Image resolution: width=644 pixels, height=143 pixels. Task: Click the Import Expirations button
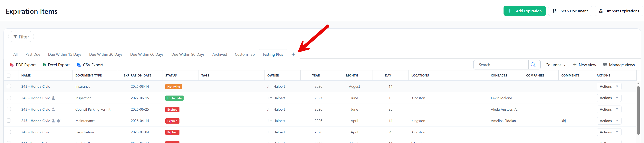[619, 11]
